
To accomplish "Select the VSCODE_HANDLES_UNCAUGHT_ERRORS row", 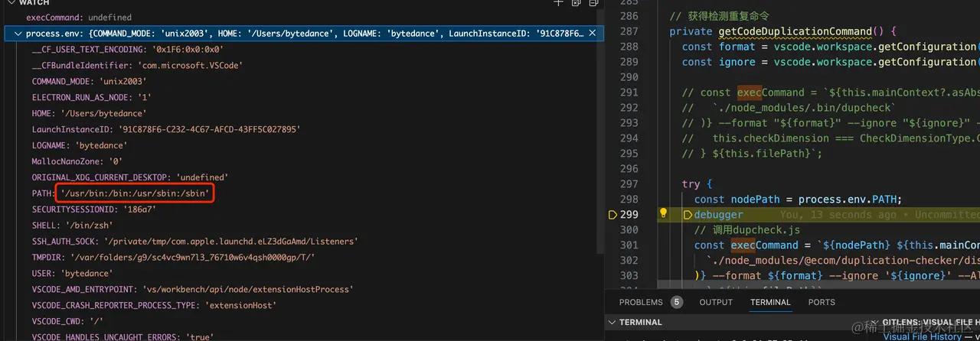I will tap(302, 336).
